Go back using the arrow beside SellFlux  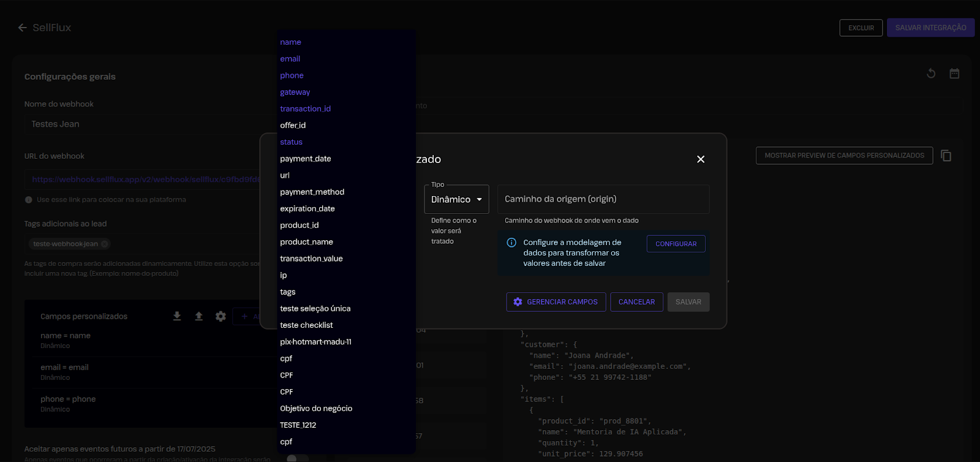click(x=23, y=28)
